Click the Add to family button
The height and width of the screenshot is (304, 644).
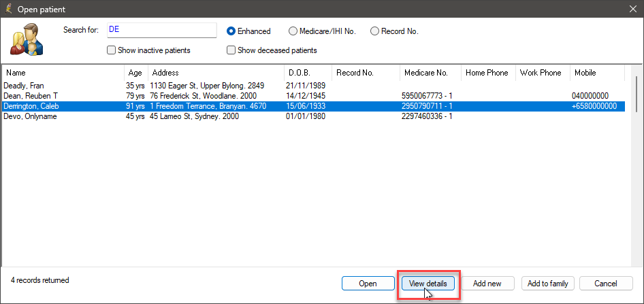(547, 284)
